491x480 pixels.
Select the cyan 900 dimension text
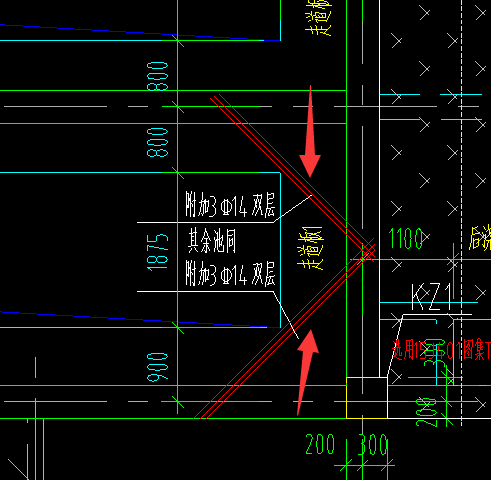click(158, 367)
